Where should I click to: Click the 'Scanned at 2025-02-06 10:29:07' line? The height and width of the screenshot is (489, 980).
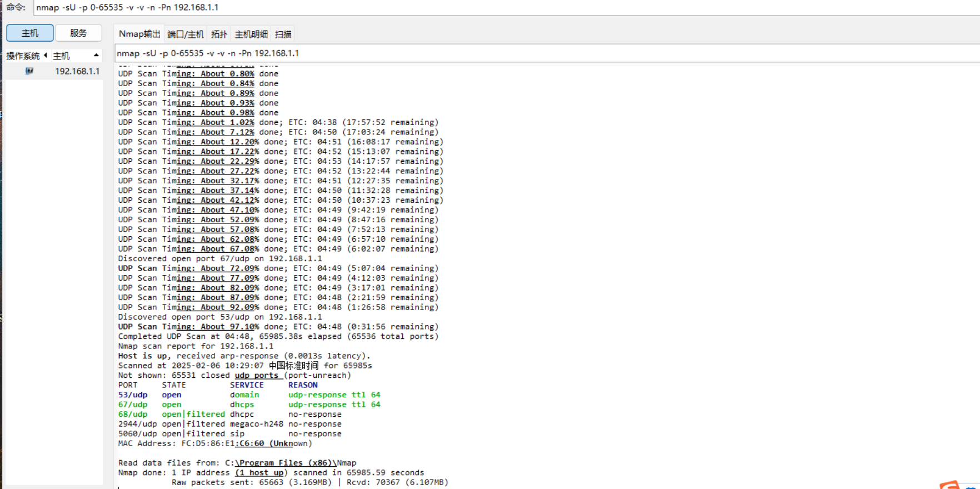[x=245, y=366]
